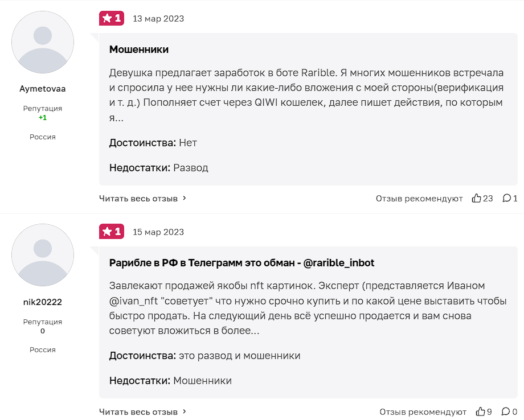Click the green +1 reputation value

click(x=43, y=118)
